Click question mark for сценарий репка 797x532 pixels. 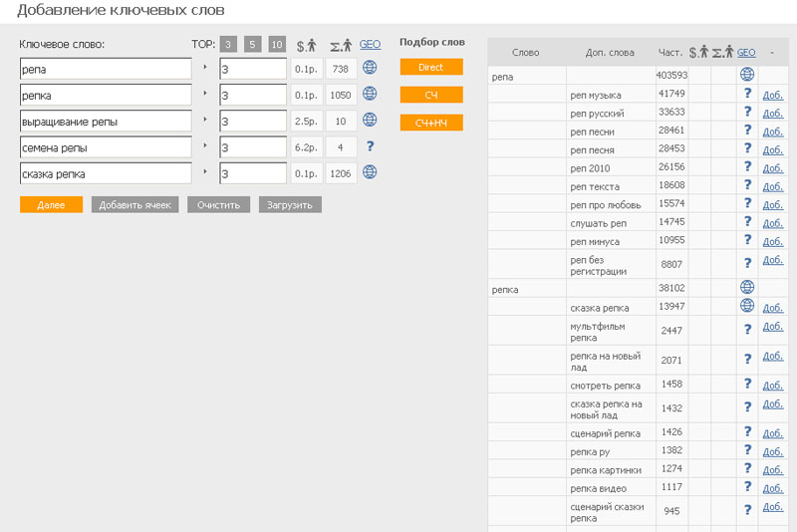click(747, 431)
